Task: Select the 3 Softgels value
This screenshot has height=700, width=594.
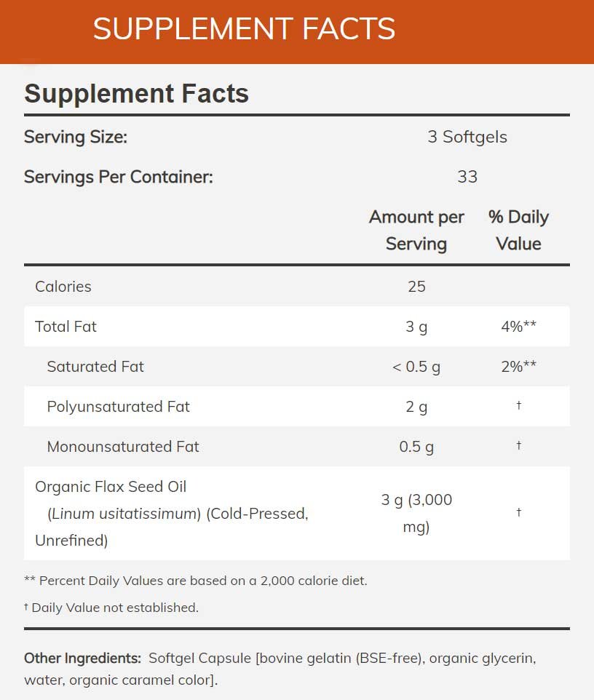Action: pyautogui.click(x=467, y=137)
